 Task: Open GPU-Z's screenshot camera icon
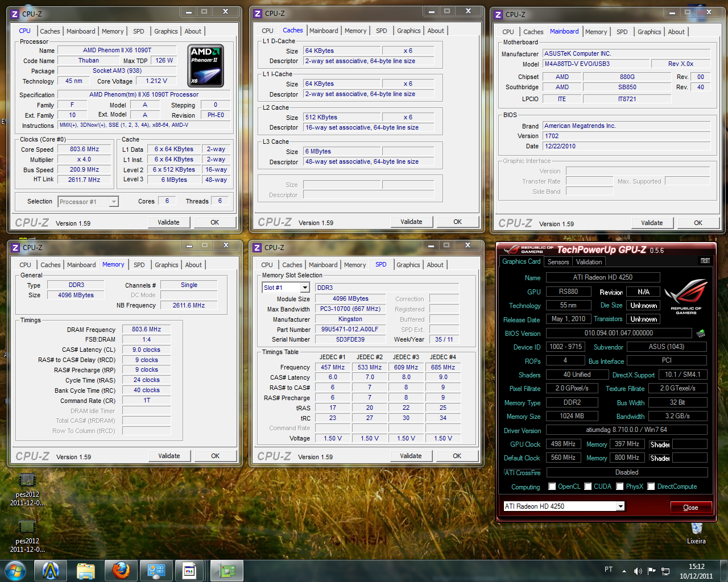pos(705,260)
